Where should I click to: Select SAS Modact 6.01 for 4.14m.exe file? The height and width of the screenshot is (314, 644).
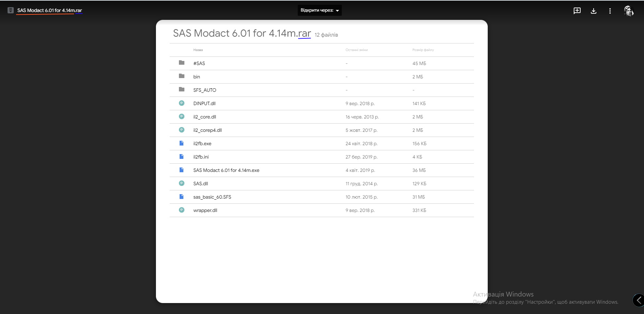point(226,170)
